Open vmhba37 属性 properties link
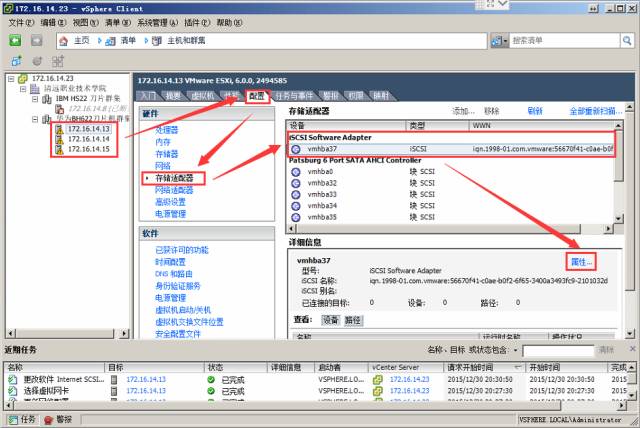The image size is (640, 428). click(581, 262)
